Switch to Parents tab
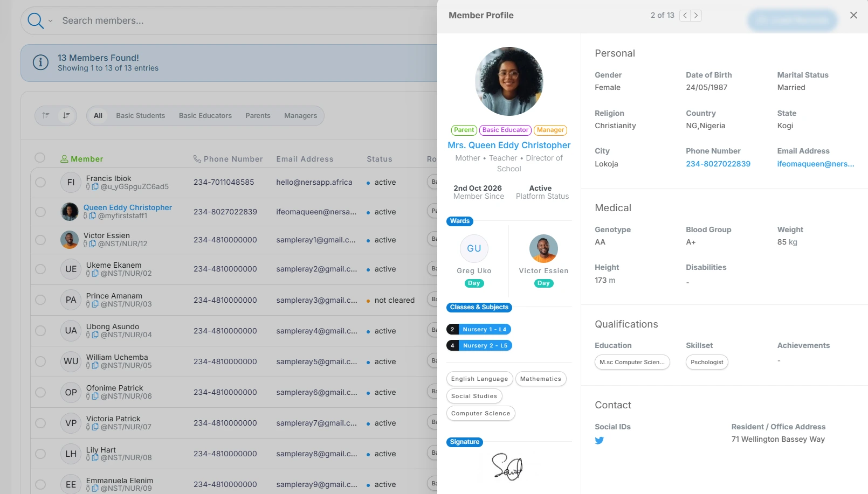This screenshot has width=868, height=494. click(x=258, y=115)
